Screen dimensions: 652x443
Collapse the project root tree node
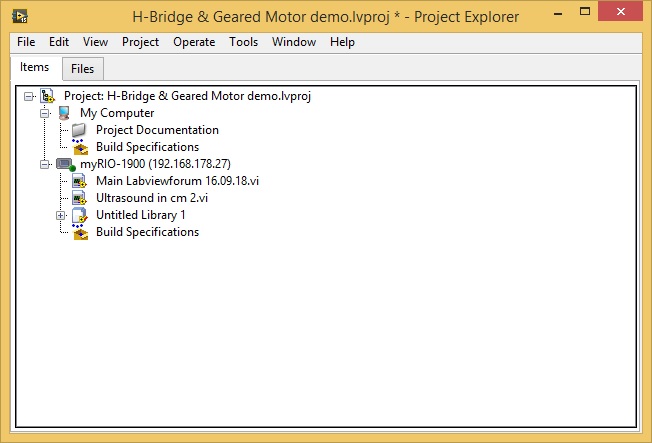coord(28,97)
